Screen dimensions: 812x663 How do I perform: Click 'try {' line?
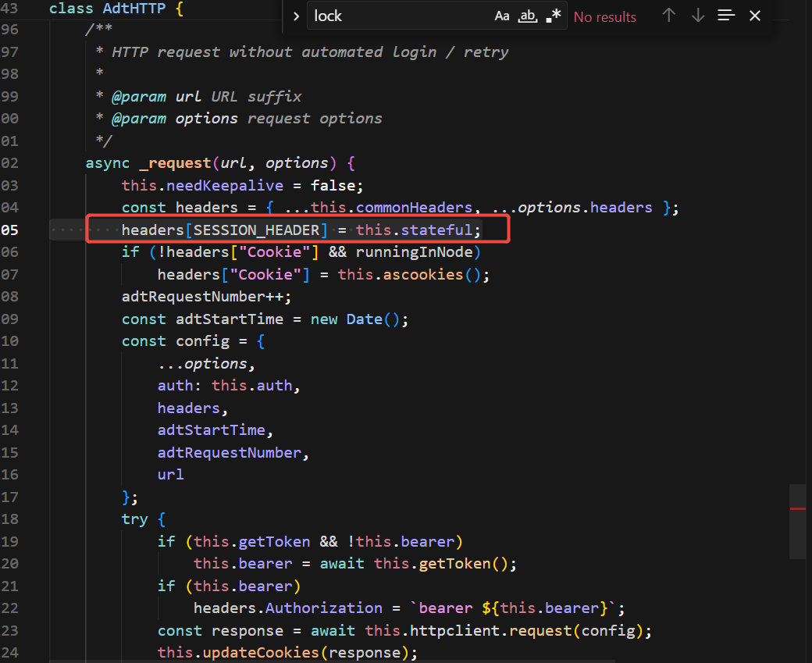144,519
